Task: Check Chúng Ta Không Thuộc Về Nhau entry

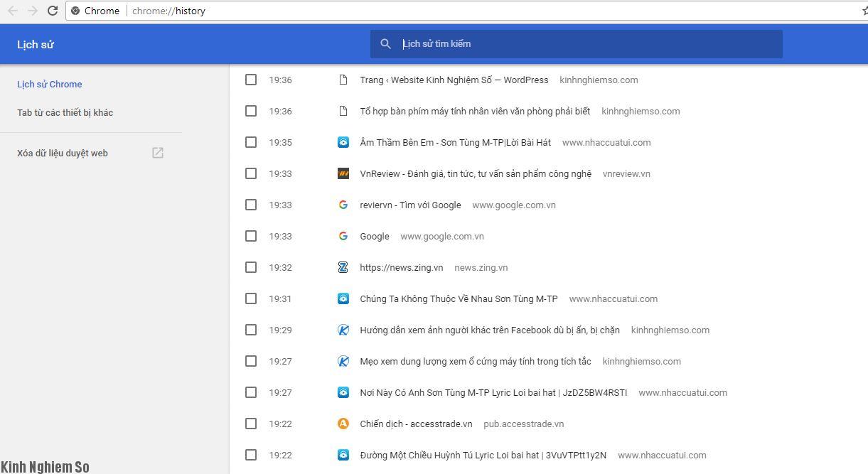Action: pos(251,298)
